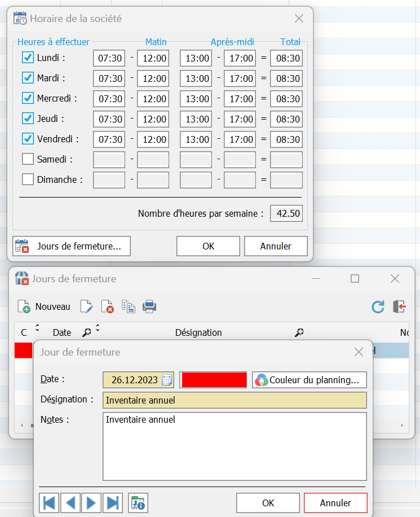Click the search magnifier next to Désignation
Viewport: 420px width, 517px height.
299,333
